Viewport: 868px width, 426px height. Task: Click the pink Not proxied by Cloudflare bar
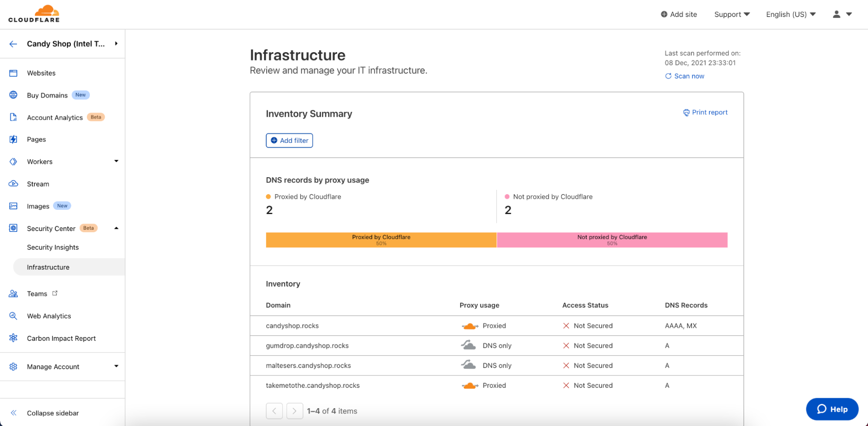pos(612,240)
